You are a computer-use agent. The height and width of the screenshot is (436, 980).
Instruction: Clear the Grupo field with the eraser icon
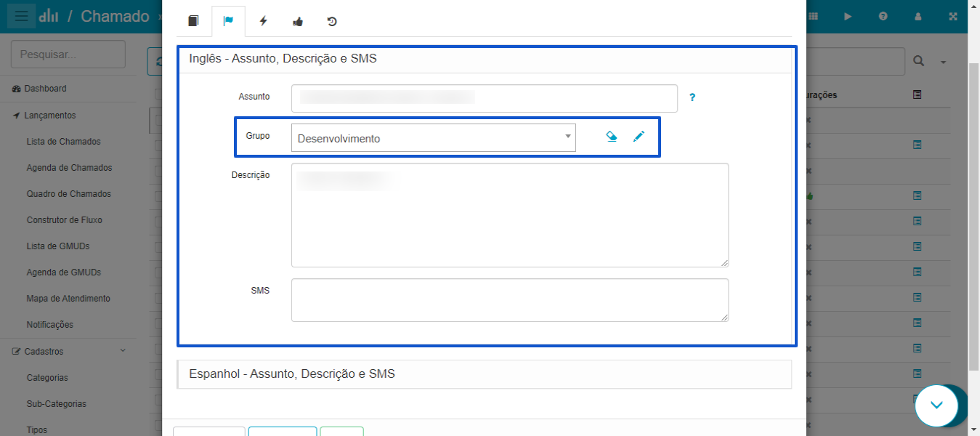(612, 137)
